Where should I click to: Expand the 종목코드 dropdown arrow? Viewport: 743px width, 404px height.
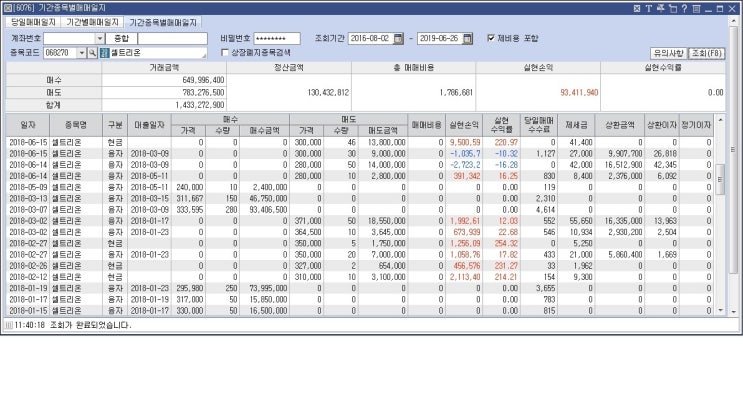tap(82, 53)
